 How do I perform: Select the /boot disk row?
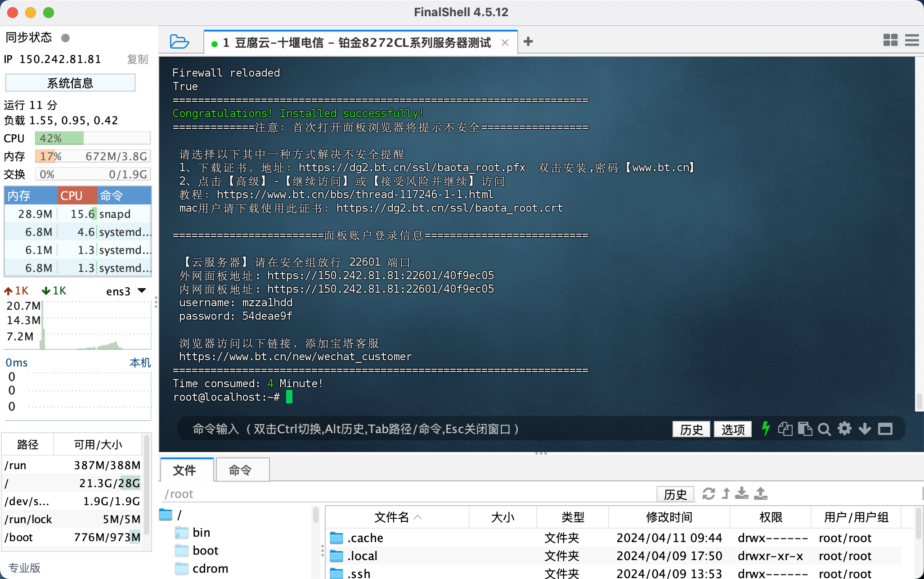point(72,537)
